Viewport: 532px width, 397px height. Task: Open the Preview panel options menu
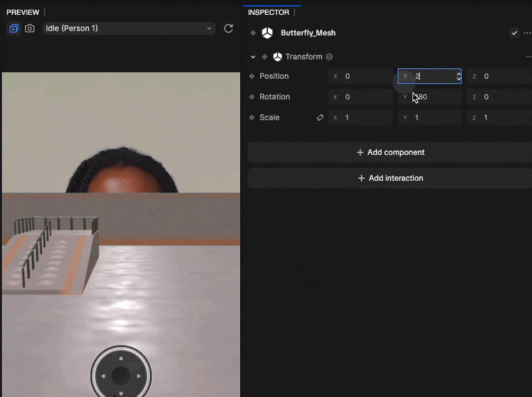coord(44,12)
